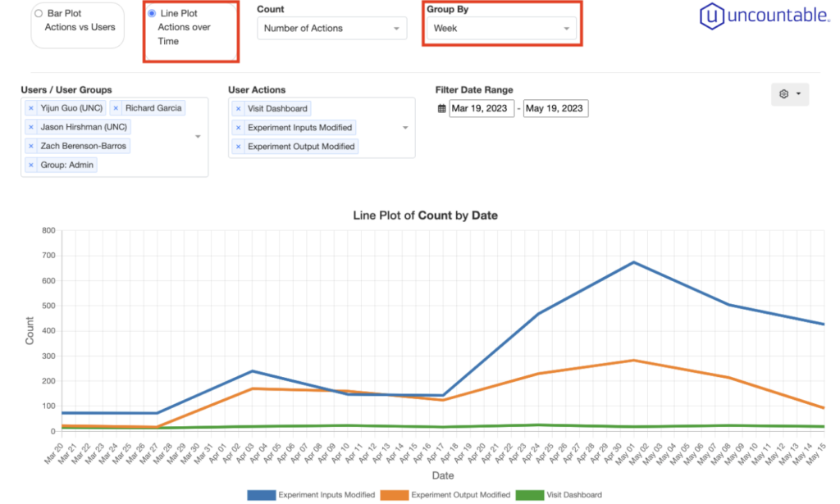Remove the Yijun Guo (UNC) user tag
Viewport: 840px width, 504px height.
click(31, 108)
